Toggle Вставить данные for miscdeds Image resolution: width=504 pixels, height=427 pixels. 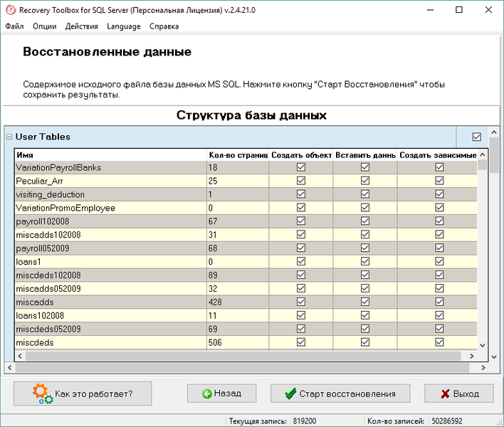pyautogui.click(x=365, y=343)
